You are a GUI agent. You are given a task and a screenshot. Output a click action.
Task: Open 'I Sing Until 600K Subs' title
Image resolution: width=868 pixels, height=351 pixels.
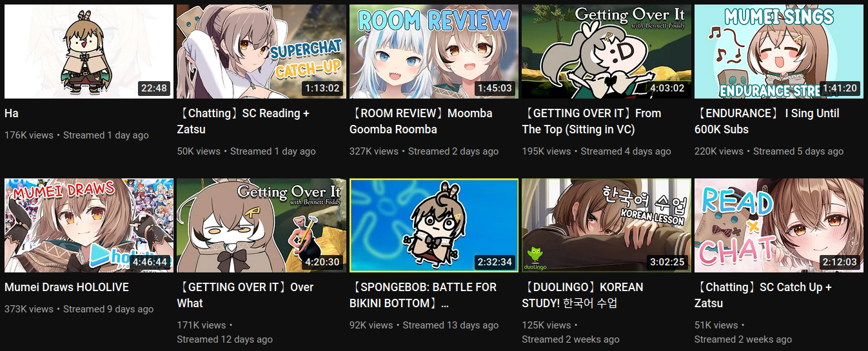click(767, 121)
